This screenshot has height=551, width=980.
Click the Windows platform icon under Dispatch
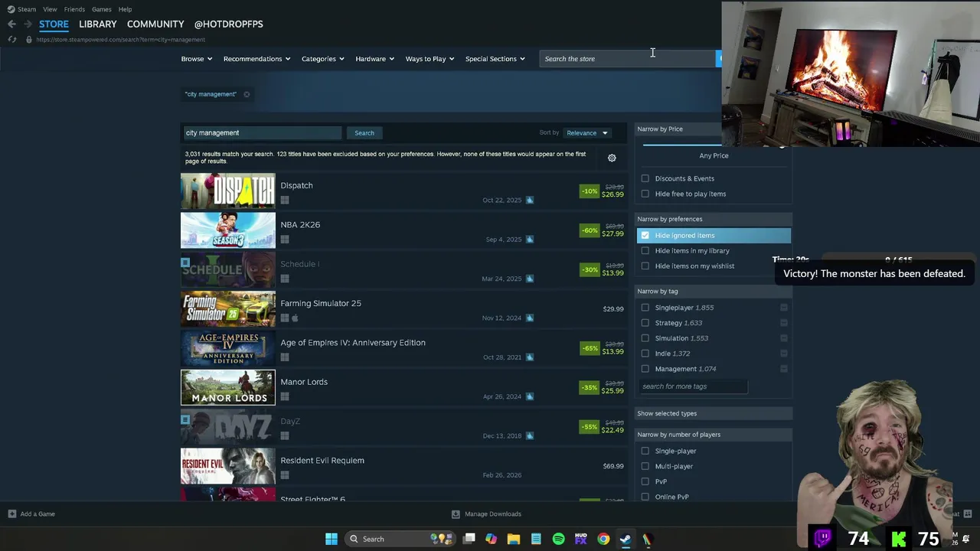point(285,201)
